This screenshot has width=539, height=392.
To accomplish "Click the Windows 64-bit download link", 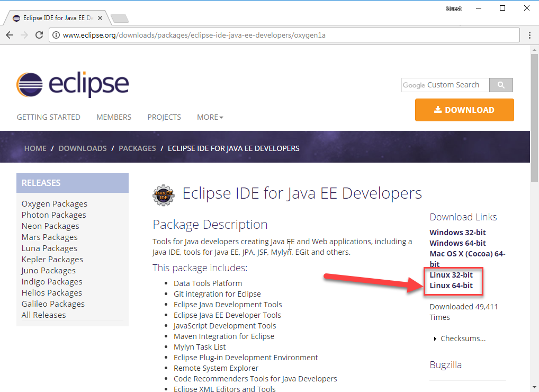I will pyautogui.click(x=457, y=243).
